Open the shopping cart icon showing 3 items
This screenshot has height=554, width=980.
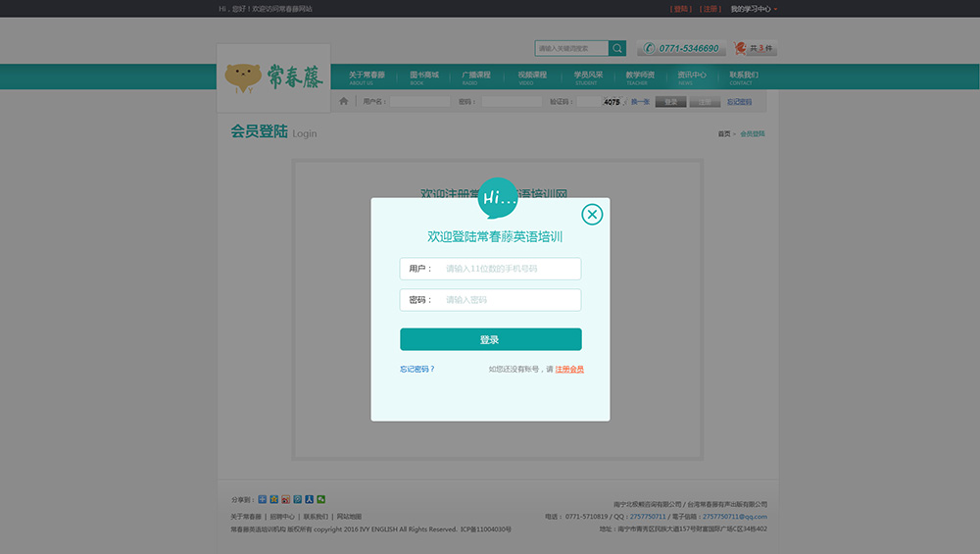tap(742, 48)
